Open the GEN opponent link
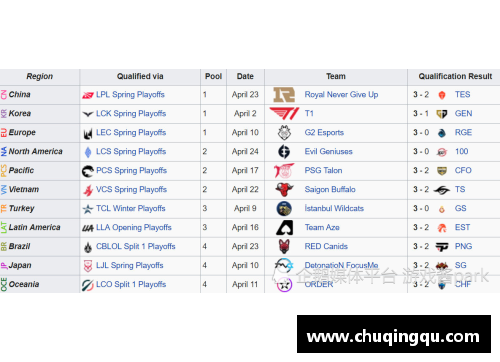This screenshot has width=500, height=362. point(463,114)
